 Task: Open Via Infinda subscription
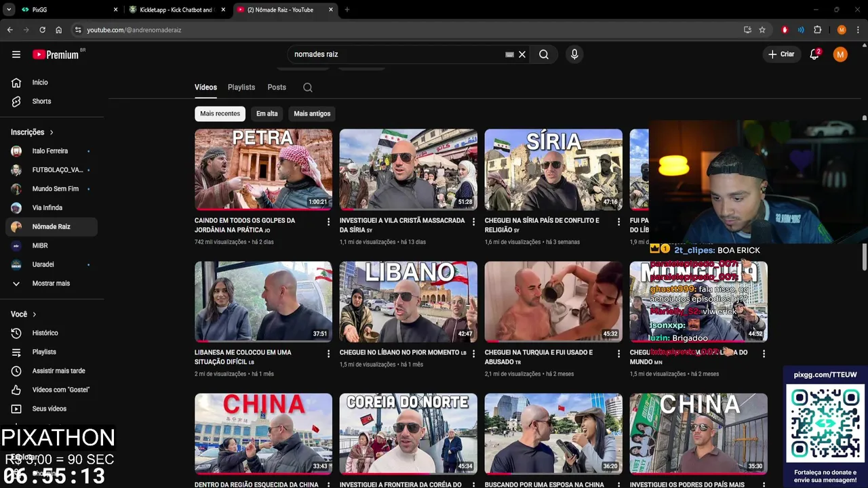tap(52, 208)
